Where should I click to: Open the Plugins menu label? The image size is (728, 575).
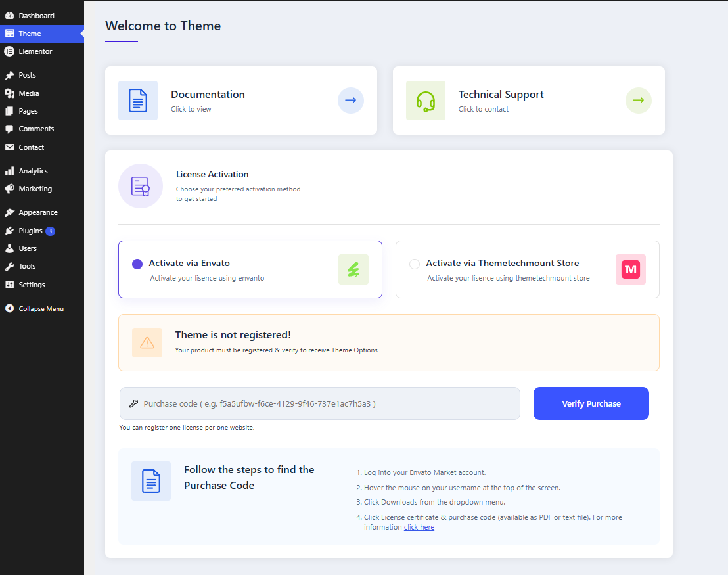tap(31, 231)
